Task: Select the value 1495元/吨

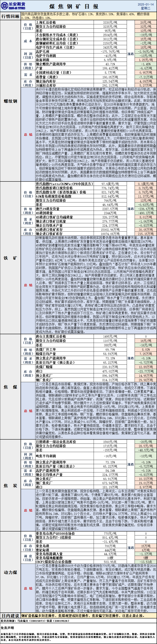Action: tap(110, 337)
